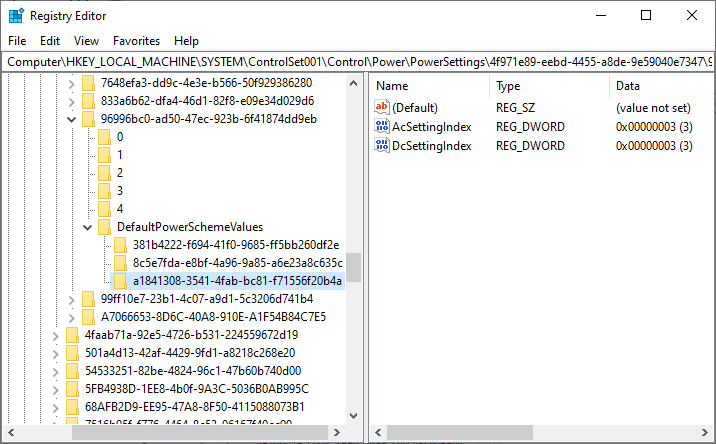Open the Favorites menu
Screen dimensions: 716x444
pyautogui.click(x=137, y=41)
